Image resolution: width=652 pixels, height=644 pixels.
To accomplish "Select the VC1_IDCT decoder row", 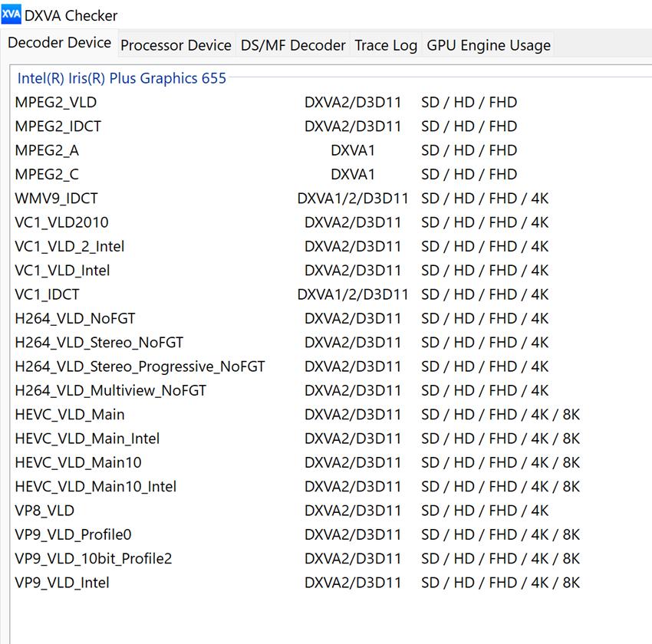I will pos(48,294).
